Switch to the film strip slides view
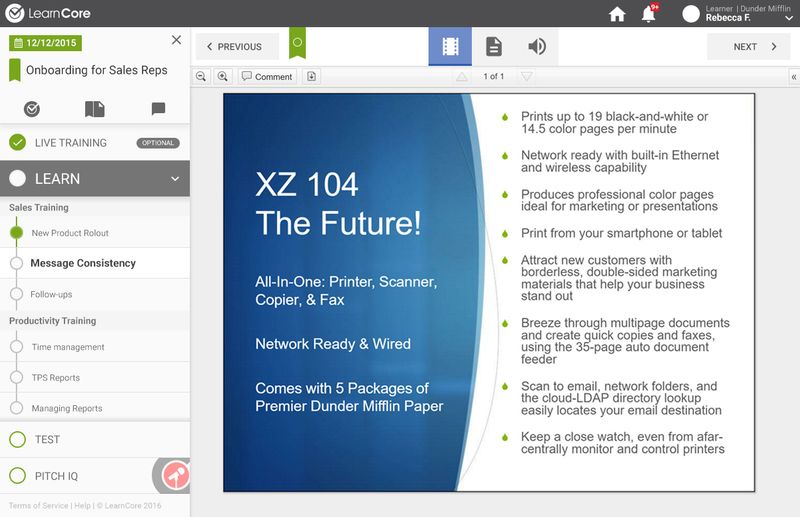 (x=450, y=46)
